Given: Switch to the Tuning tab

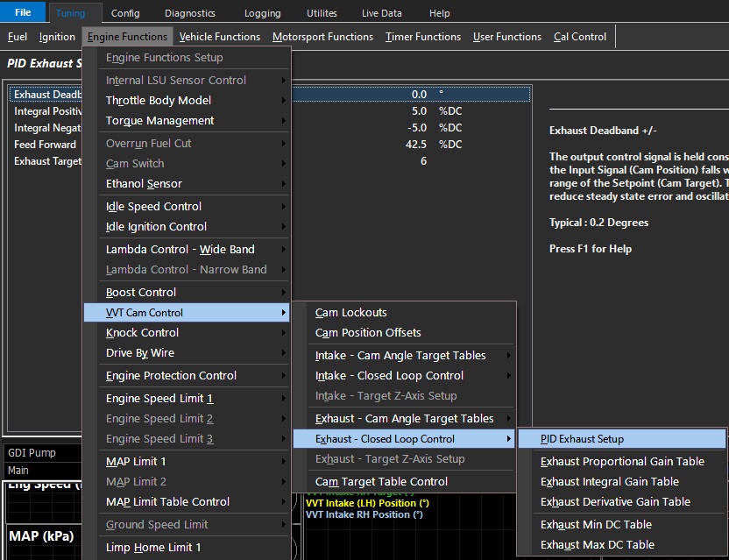Looking at the screenshot, I should [x=71, y=13].
